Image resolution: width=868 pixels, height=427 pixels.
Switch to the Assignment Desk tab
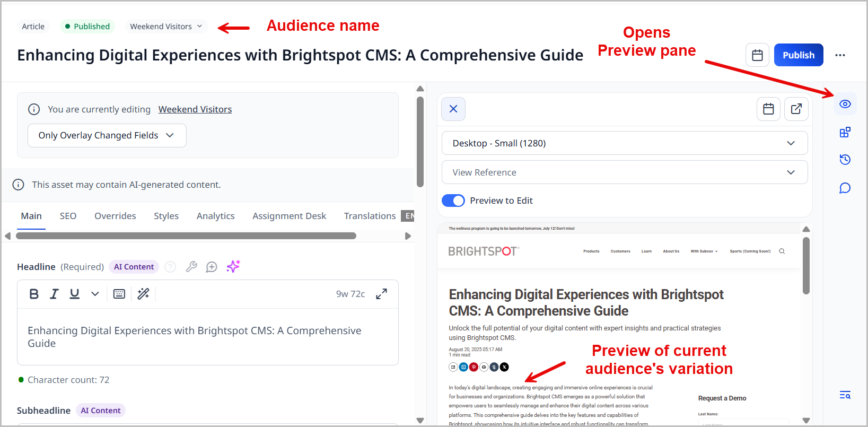[x=289, y=216]
